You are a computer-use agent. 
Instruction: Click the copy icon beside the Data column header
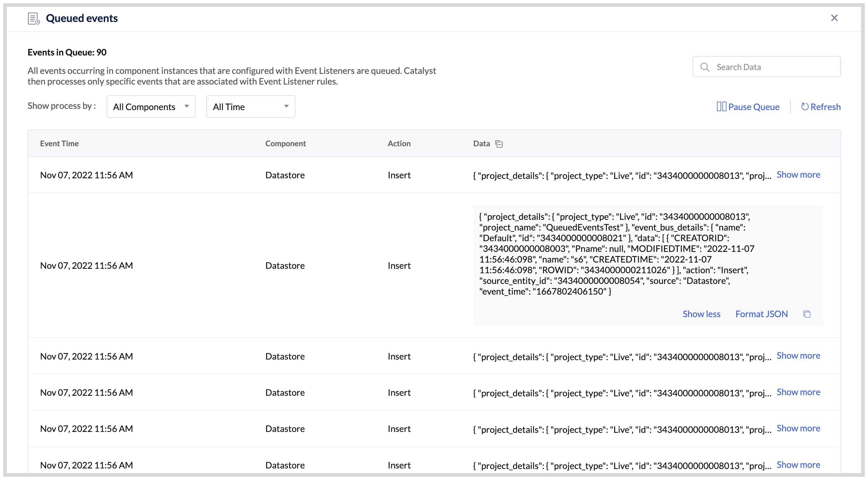(x=499, y=144)
